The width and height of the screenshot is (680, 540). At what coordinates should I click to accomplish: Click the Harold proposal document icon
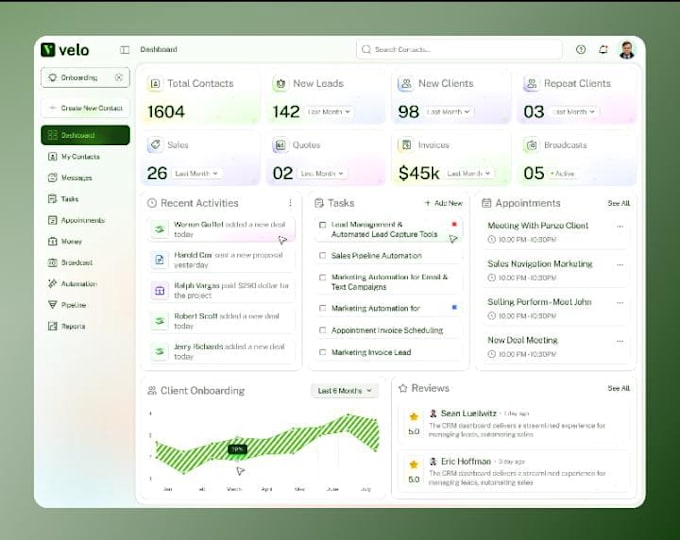pyautogui.click(x=160, y=260)
